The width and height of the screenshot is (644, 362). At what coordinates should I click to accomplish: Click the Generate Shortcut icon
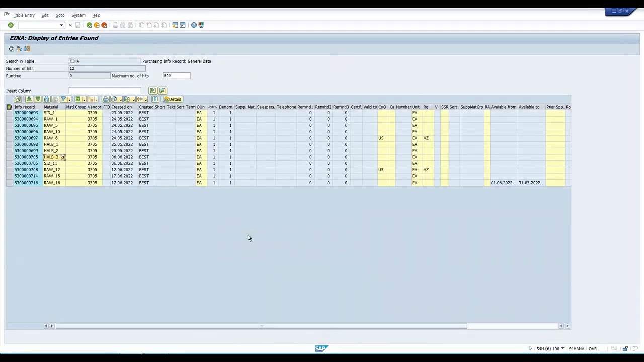click(183, 25)
